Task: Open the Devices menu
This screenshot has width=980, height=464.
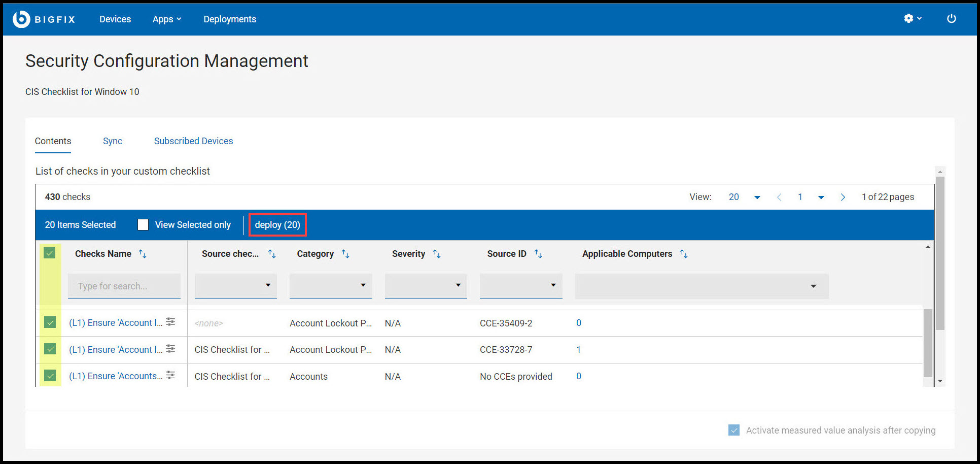Action: point(115,19)
